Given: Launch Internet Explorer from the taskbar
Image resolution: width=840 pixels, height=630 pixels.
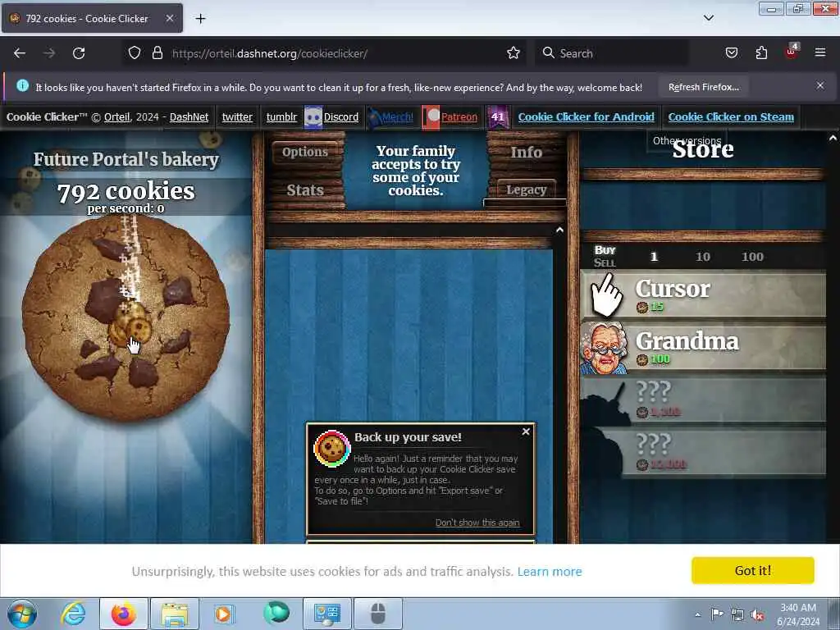Looking at the screenshot, I should (x=73, y=614).
